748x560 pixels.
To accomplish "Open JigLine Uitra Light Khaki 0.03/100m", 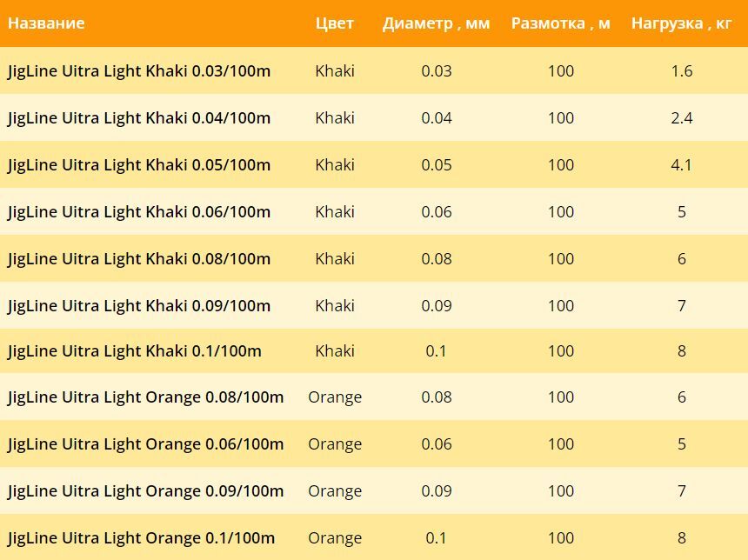I will coord(139,71).
